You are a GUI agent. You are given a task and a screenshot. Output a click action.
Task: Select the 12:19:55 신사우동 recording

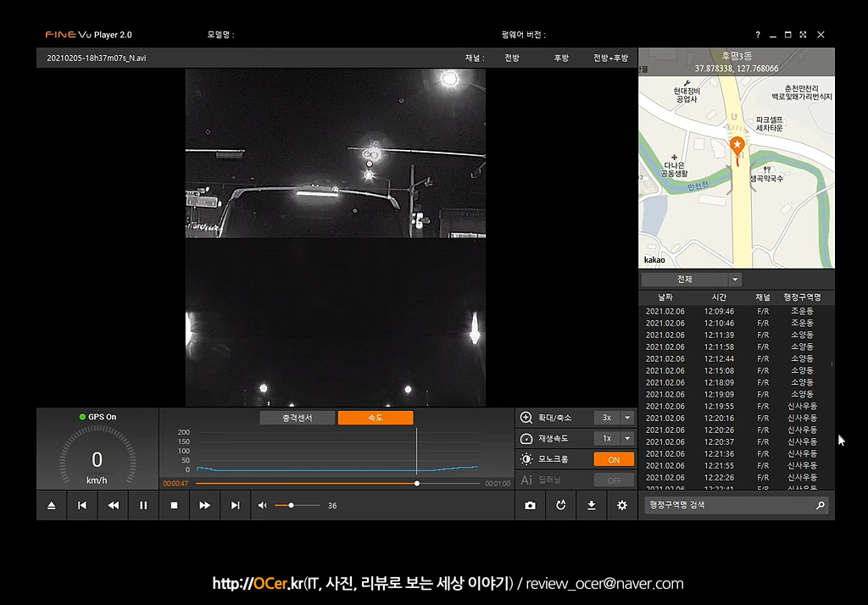point(734,406)
